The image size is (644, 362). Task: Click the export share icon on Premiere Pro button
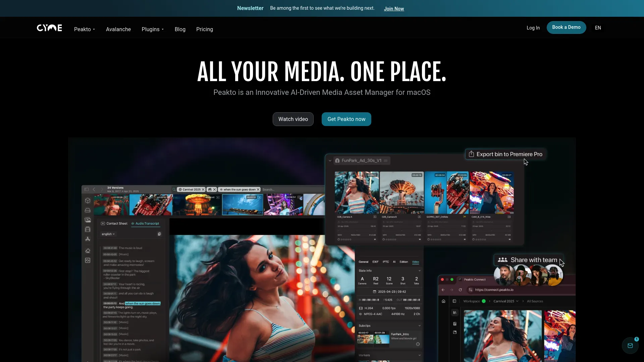[471, 154]
